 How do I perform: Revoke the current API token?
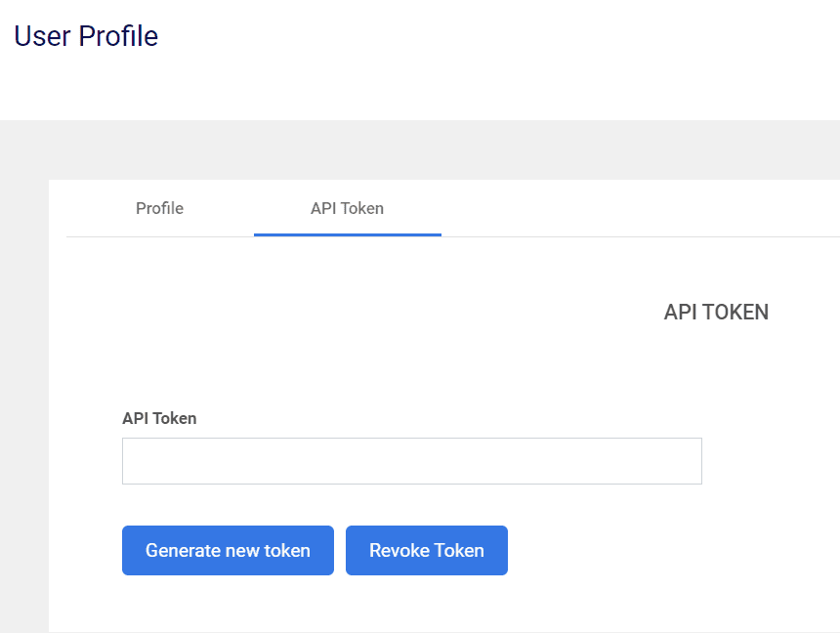click(427, 551)
